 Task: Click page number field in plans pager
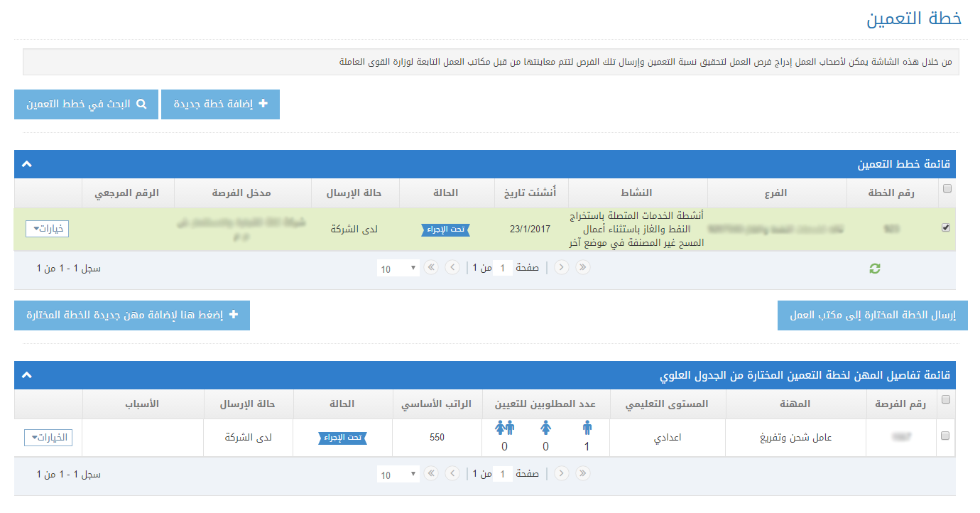click(503, 269)
